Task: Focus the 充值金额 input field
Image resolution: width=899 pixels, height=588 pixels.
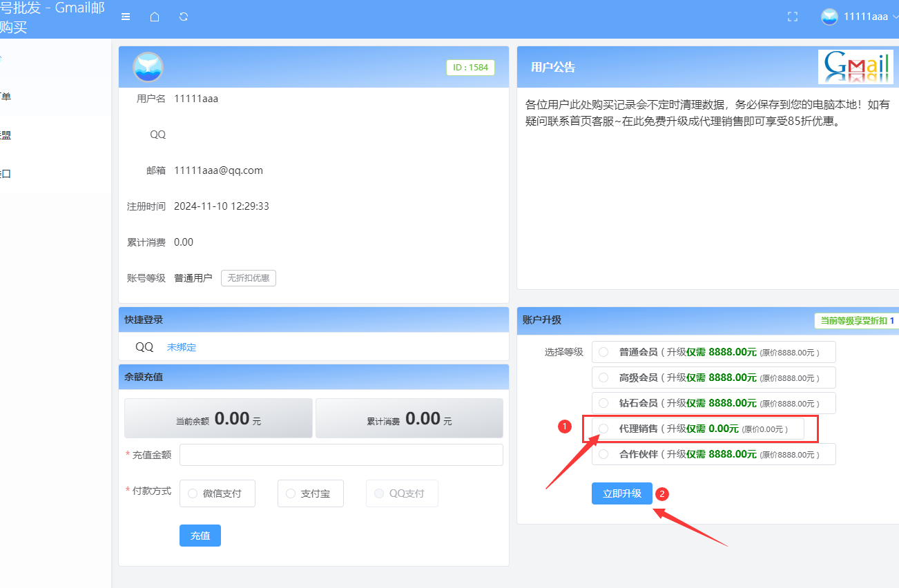Action: tap(341, 455)
